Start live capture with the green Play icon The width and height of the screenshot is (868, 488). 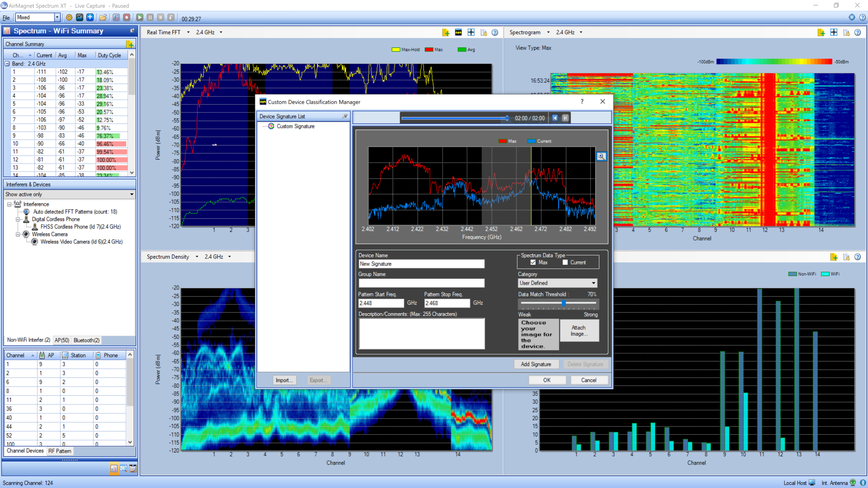140,17
